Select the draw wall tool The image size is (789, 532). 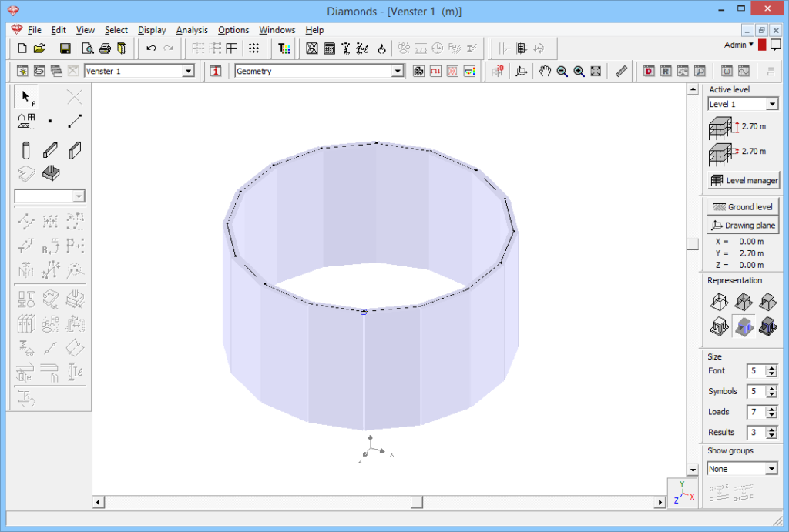[x=75, y=150]
